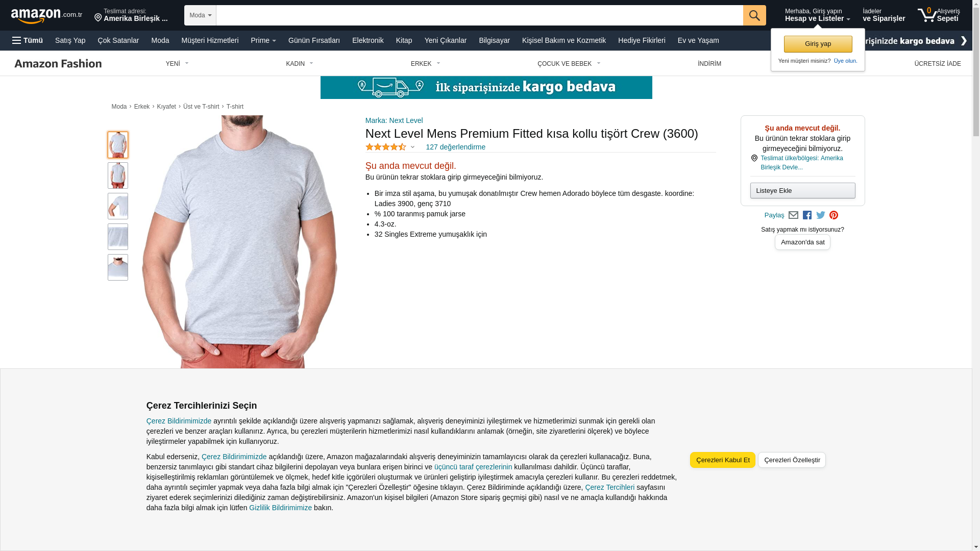
Task: Accept cookies with Çerezleri Kabul Et
Action: [x=723, y=460]
